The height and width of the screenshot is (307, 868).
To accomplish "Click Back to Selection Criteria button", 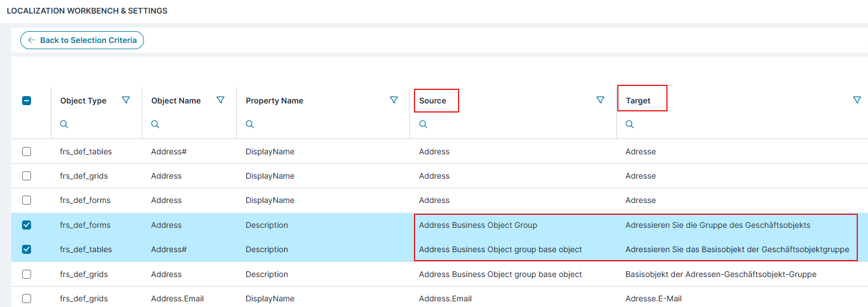I will [82, 40].
